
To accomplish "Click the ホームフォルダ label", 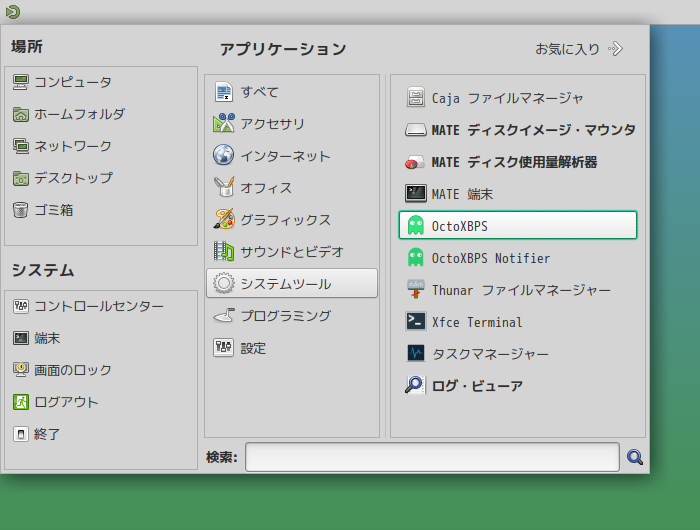I will 79,114.
